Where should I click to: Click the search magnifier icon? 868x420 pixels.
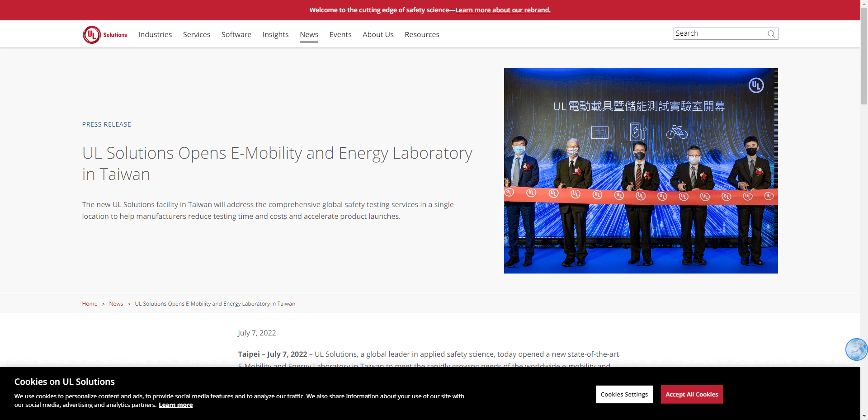[x=771, y=34]
